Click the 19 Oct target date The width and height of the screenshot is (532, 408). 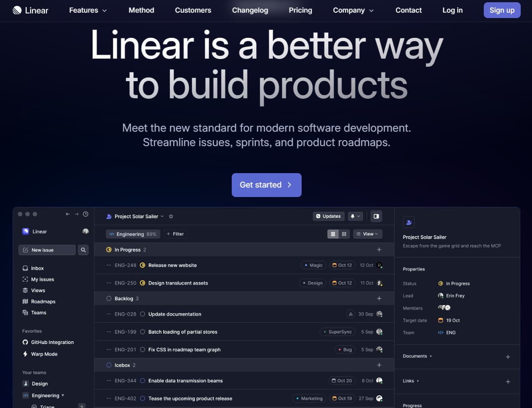pos(449,320)
